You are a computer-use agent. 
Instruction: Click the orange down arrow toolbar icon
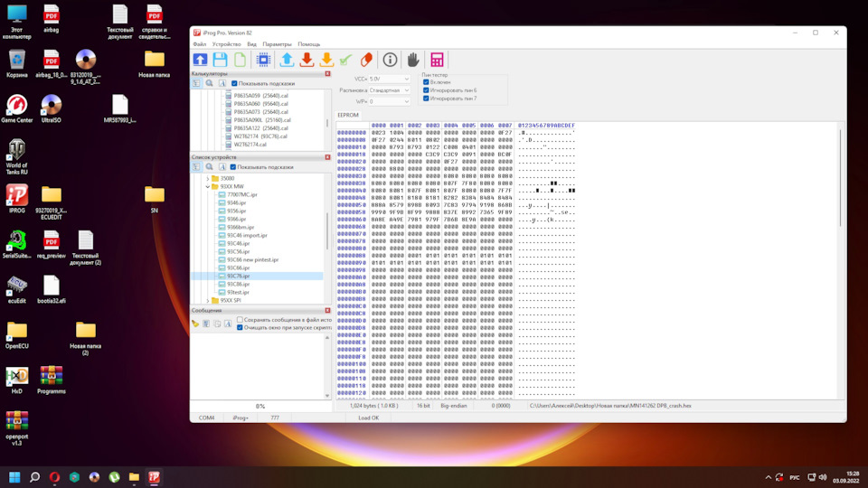(x=326, y=60)
